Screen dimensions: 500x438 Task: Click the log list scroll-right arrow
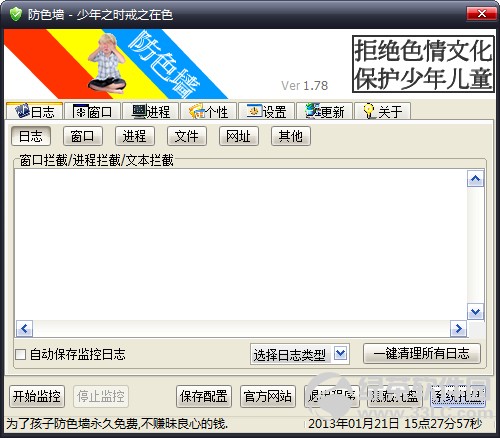pos(458,329)
